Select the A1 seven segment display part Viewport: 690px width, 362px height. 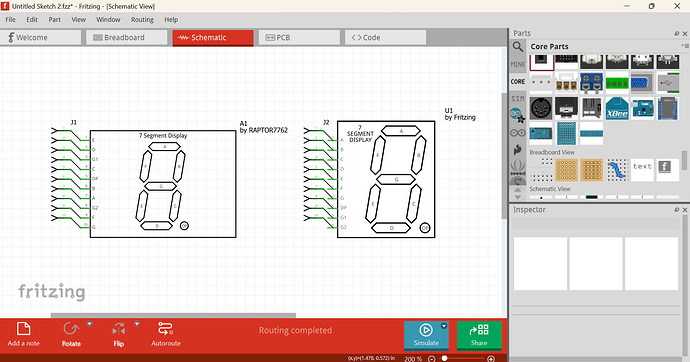point(163,184)
